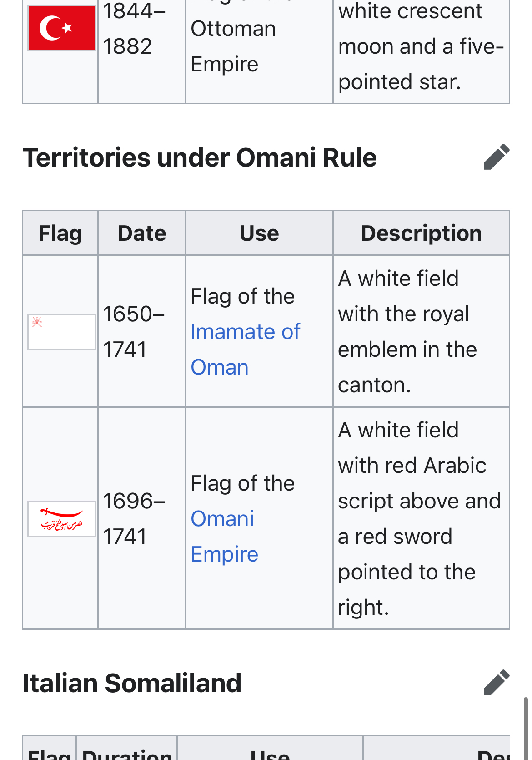Select the Description column header
The width and height of the screenshot is (532, 760).
click(421, 233)
